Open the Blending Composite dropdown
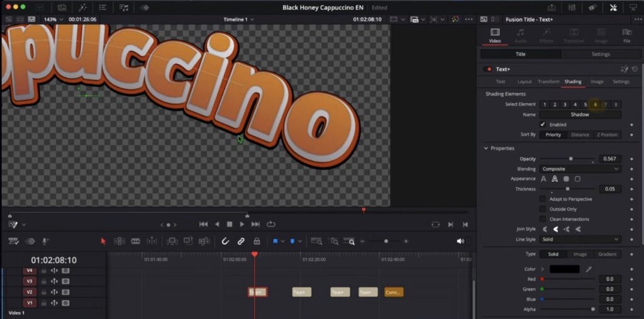Viewport: 644px width, 319px height. (580, 169)
